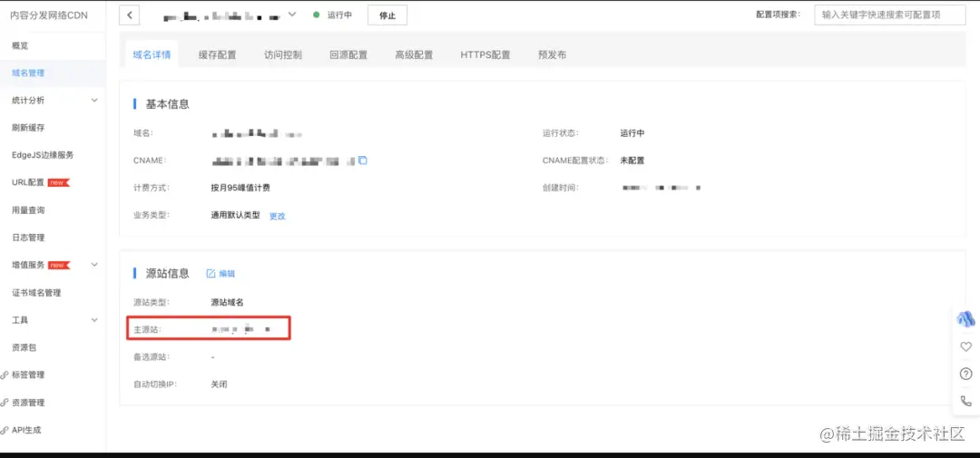
Task: Click the 更改 link for 业务类型
Action: click(278, 216)
